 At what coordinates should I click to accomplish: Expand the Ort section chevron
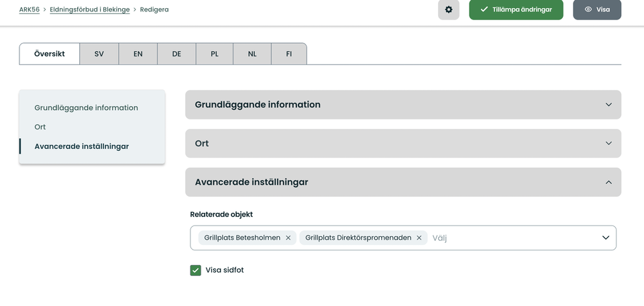pyautogui.click(x=608, y=144)
